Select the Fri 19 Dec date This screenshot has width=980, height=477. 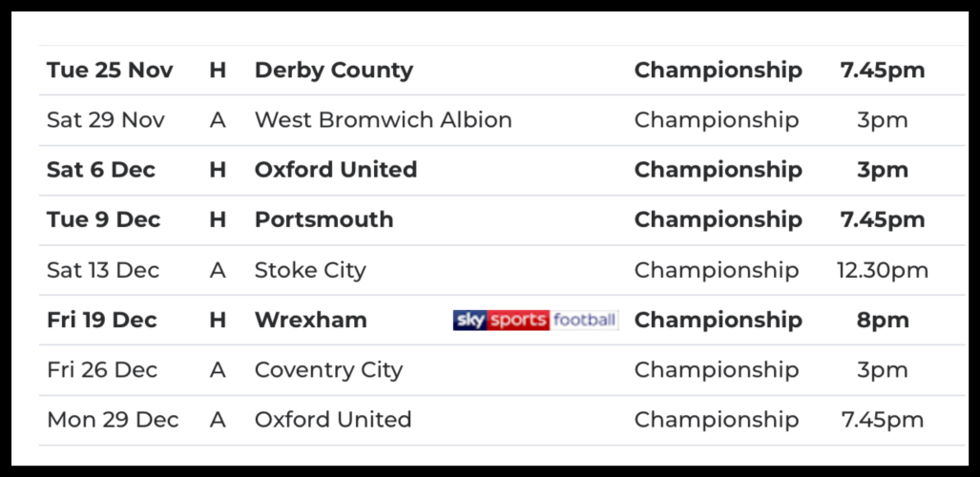click(102, 320)
